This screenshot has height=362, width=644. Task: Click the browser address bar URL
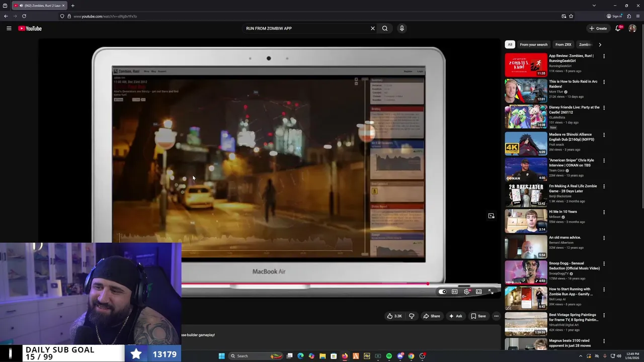105,16
